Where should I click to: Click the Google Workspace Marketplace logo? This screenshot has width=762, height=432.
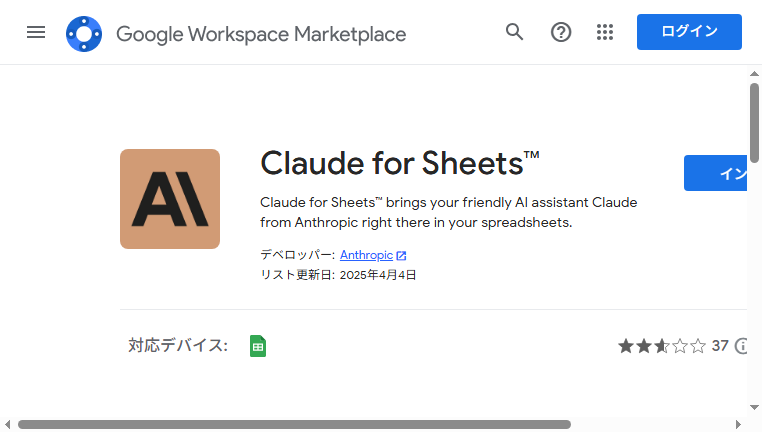click(x=84, y=34)
